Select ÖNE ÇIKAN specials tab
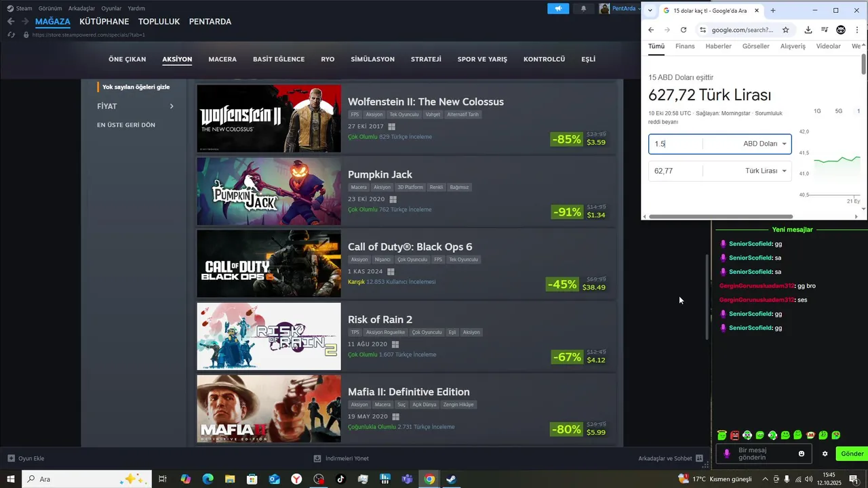The image size is (868, 488). 127,59
